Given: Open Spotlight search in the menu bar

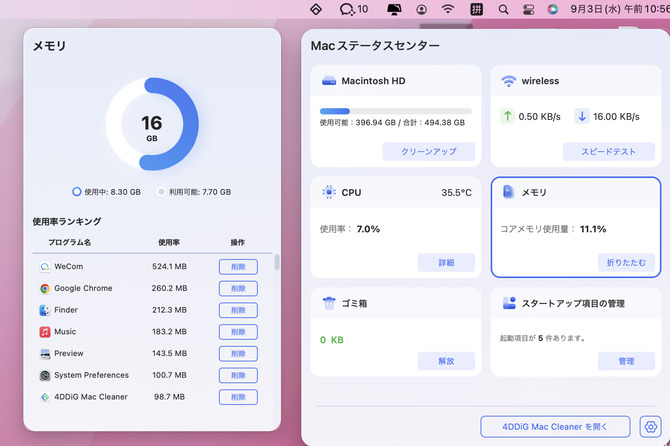Looking at the screenshot, I should pos(503,9).
